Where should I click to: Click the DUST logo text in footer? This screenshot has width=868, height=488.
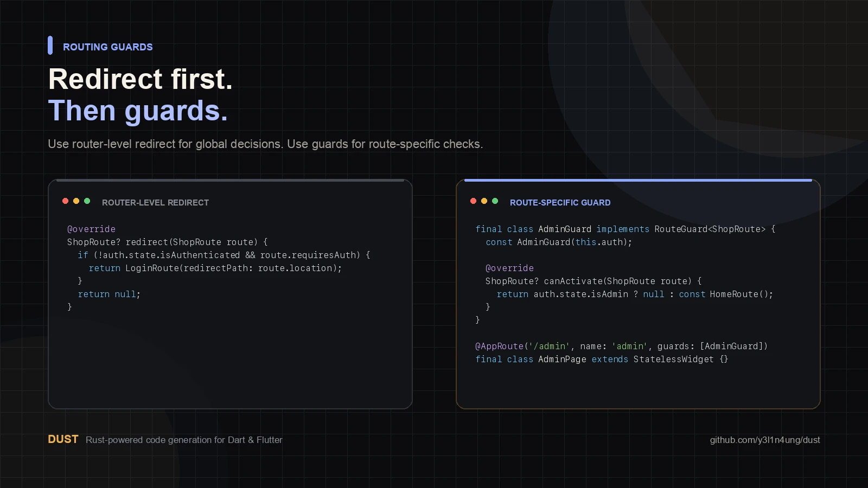[63, 439]
